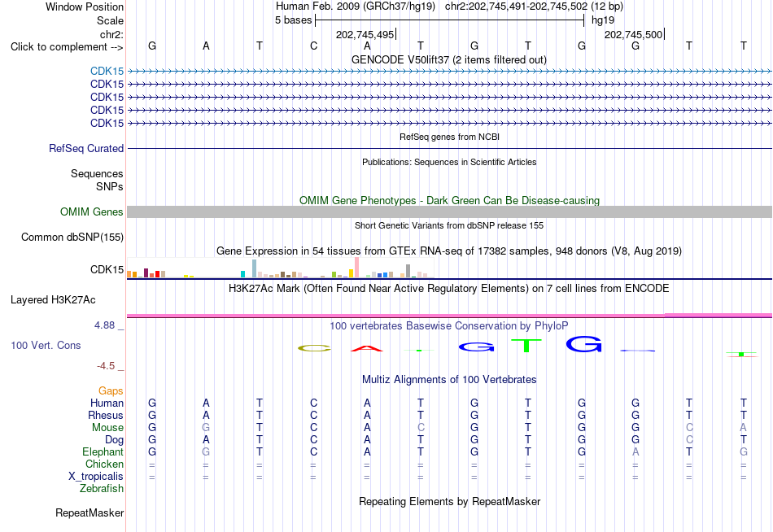This screenshot has height=532, width=773.
Task: Click the SNPs label under Sequences
Action: click(110, 186)
